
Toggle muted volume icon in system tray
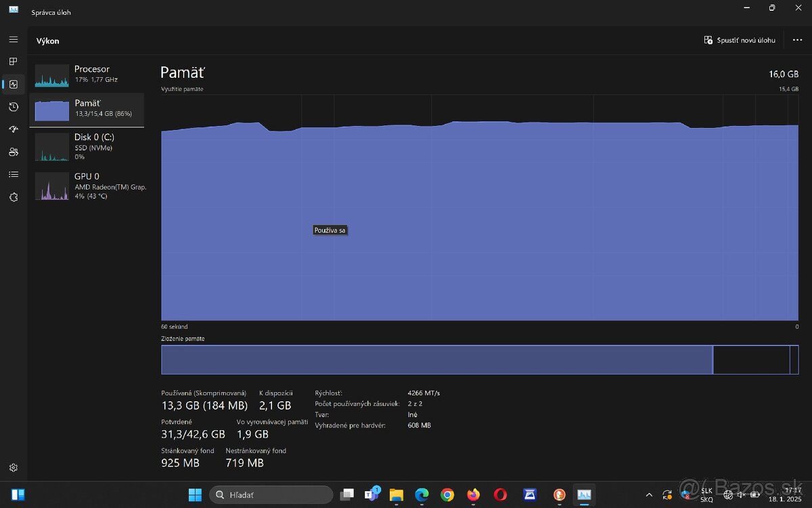pos(742,494)
